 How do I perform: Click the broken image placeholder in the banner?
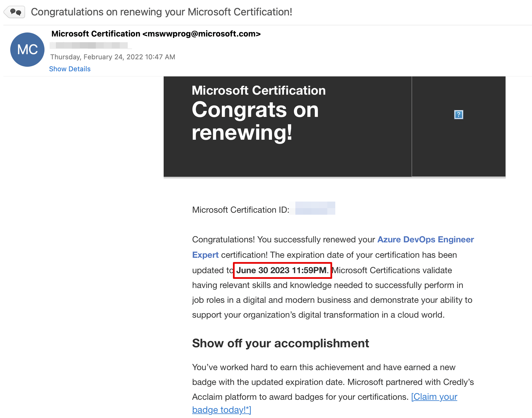click(x=458, y=115)
